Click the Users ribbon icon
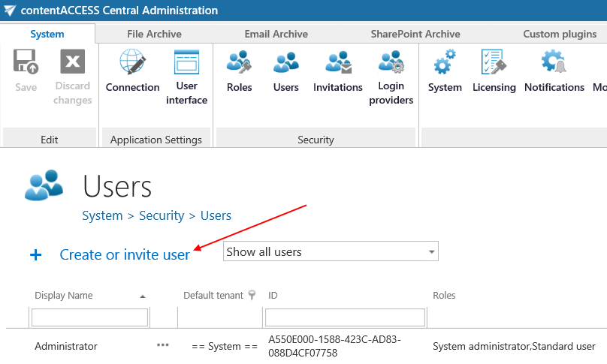Screen dimensions: 607x364 point(285,63)
